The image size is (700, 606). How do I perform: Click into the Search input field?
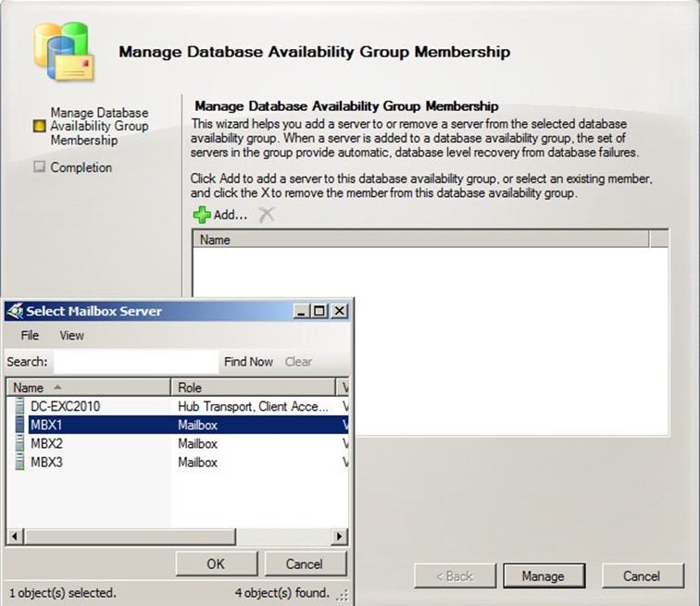point(136,362)
